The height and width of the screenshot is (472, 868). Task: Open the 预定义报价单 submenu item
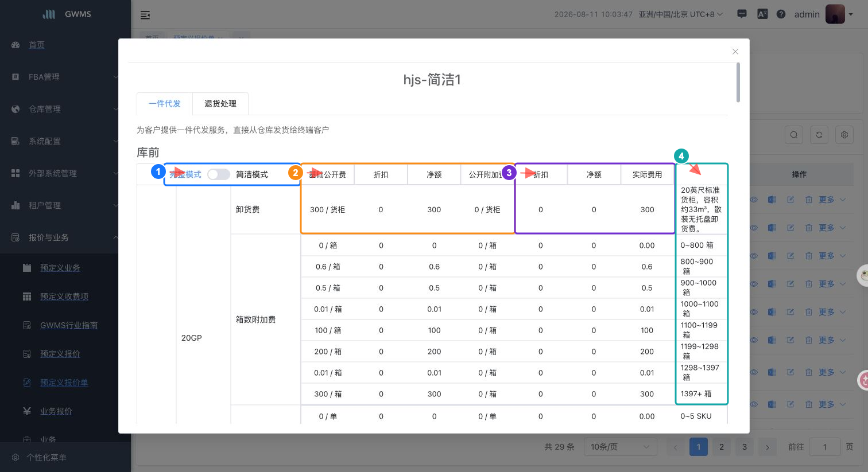tap(64, 383)
